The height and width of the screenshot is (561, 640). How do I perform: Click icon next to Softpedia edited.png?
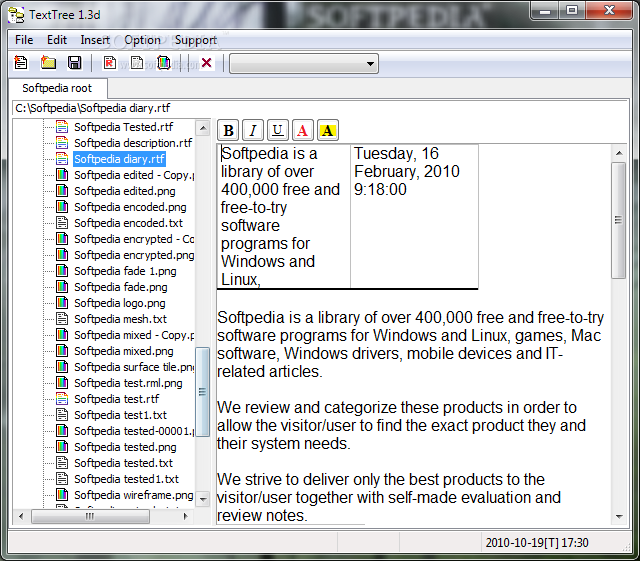click(x=62, y=191)
